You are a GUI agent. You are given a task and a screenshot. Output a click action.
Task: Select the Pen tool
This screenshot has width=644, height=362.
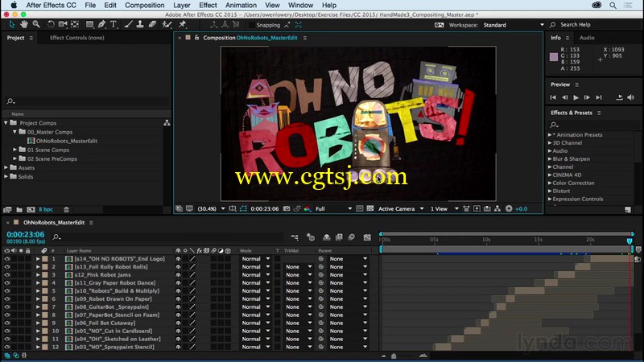[x=101, y=25]
